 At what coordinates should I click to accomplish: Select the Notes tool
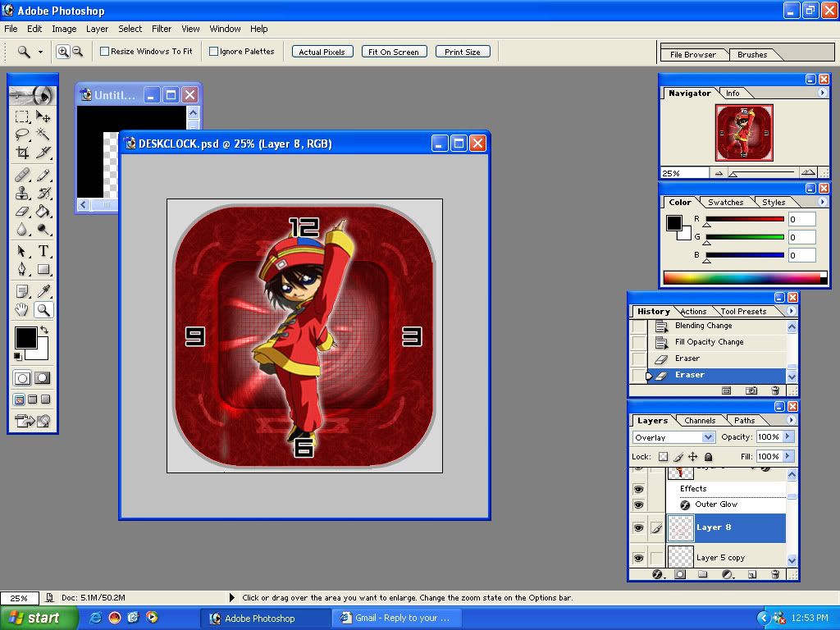point(22,291)
